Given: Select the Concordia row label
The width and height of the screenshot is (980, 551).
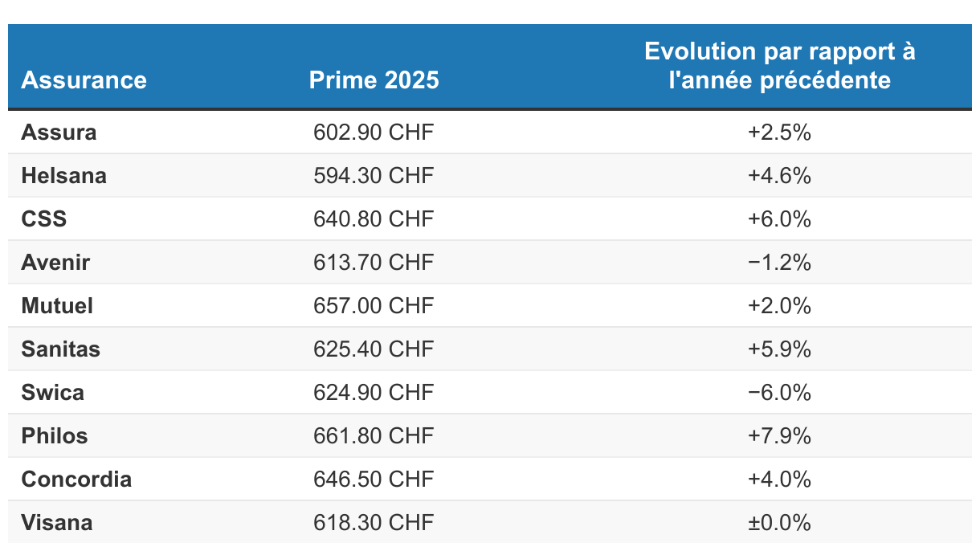Looking at the screenshot, I should point(76,480).
